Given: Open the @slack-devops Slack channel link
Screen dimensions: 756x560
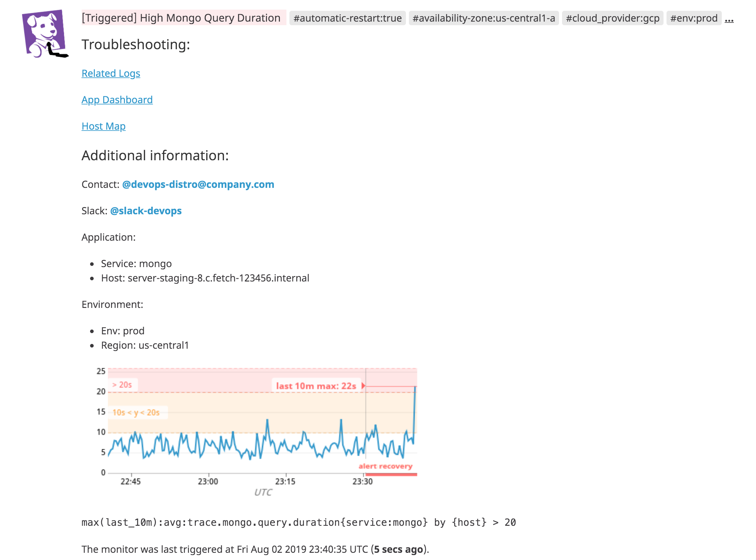Looking at the screenshot, I should (x=146, y=210).
